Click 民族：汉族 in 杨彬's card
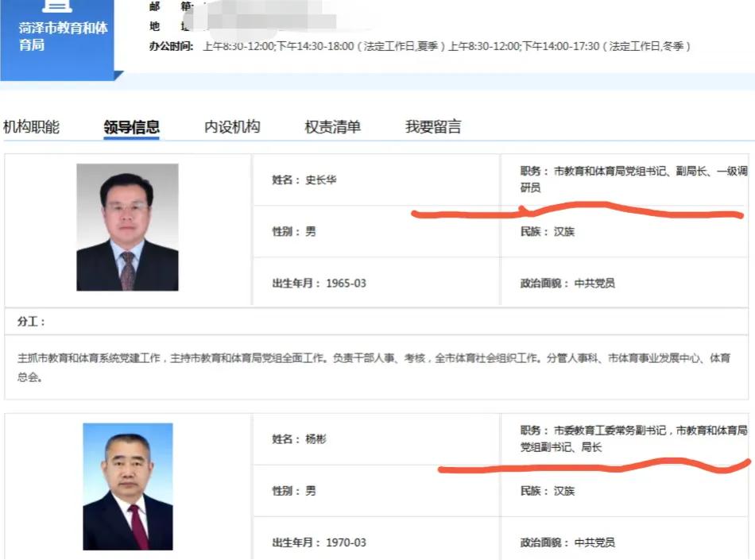Viewport: 755px width, 560px height. click(x=548, y=491)
